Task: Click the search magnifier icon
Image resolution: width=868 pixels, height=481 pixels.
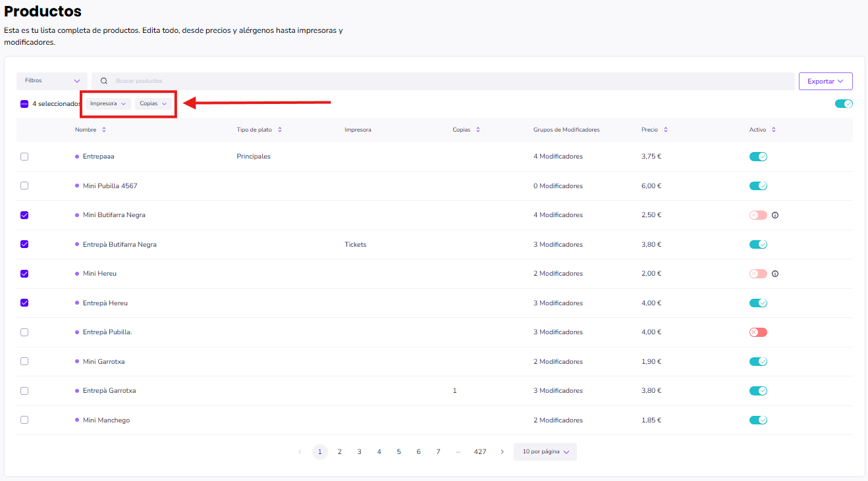Action: [x=104, y=81]
